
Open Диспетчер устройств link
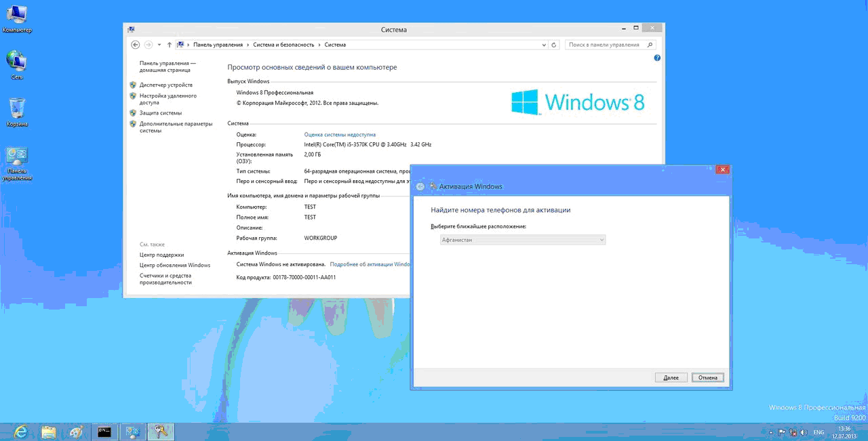click(x=166, y=85)
